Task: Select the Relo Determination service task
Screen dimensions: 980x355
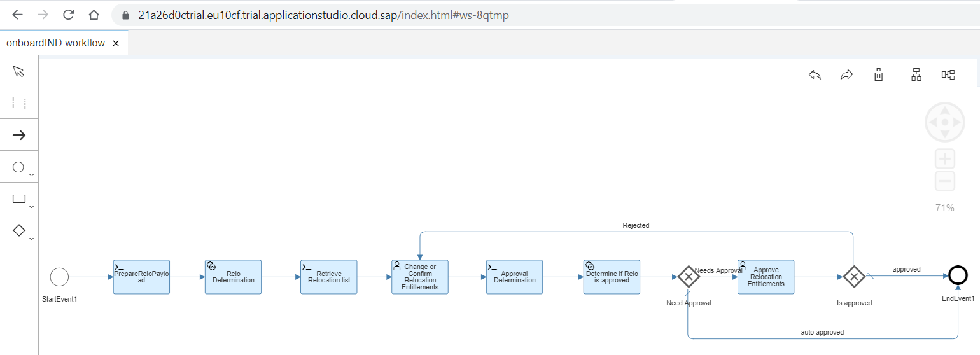Action: [233, 277]
